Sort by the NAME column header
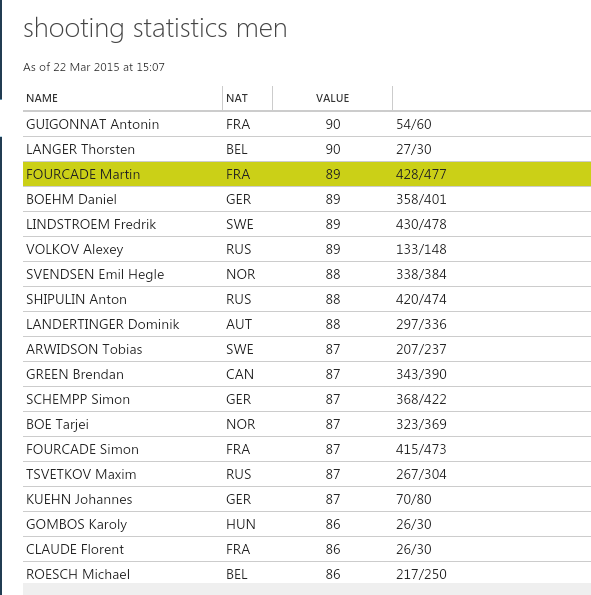Screen dimensions: 591x595 [x=123, y=98]
